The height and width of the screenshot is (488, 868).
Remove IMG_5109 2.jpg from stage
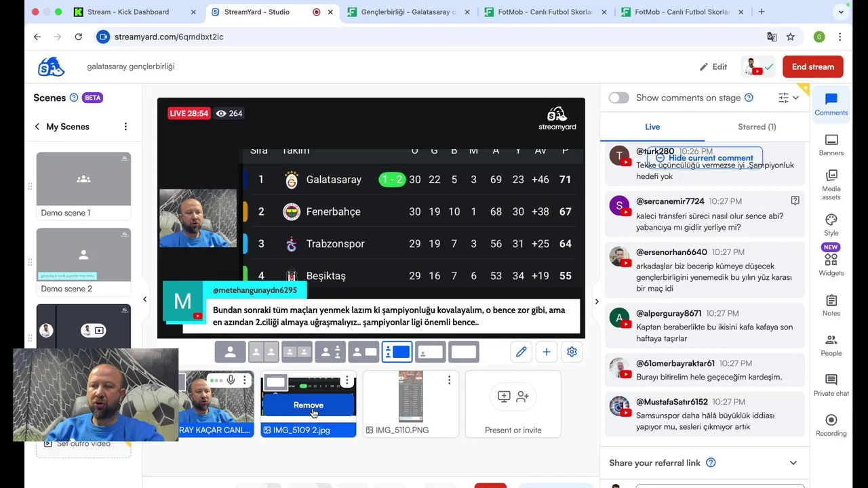[309, 405]
